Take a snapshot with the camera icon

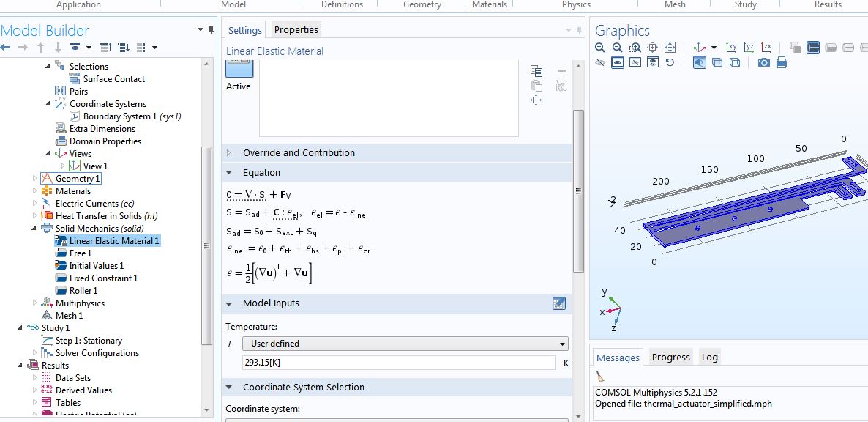coord(764,63)
